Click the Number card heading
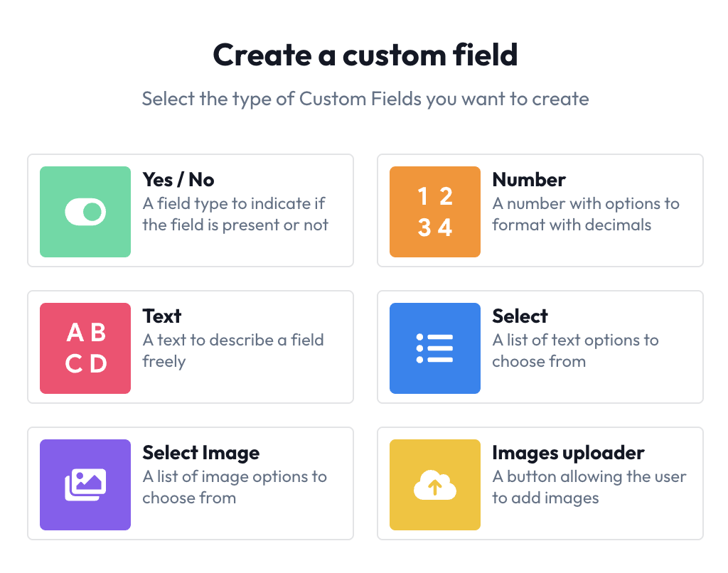This screenshot has width=728, height=573. coord(529,180)
